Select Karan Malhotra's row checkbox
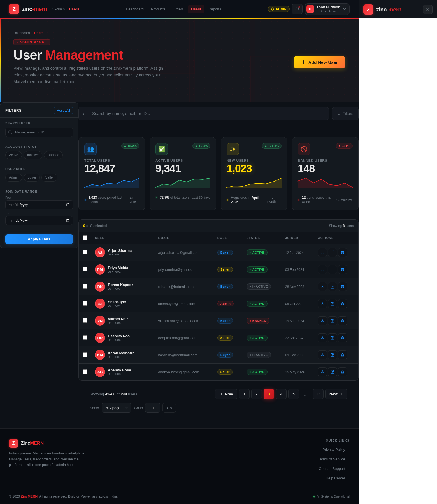 click(x=85, y=355)
